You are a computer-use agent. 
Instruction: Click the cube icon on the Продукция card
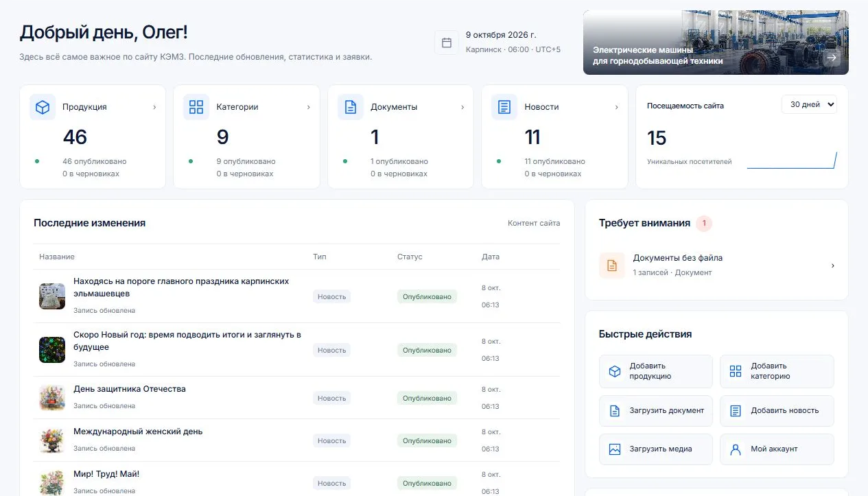43,107
